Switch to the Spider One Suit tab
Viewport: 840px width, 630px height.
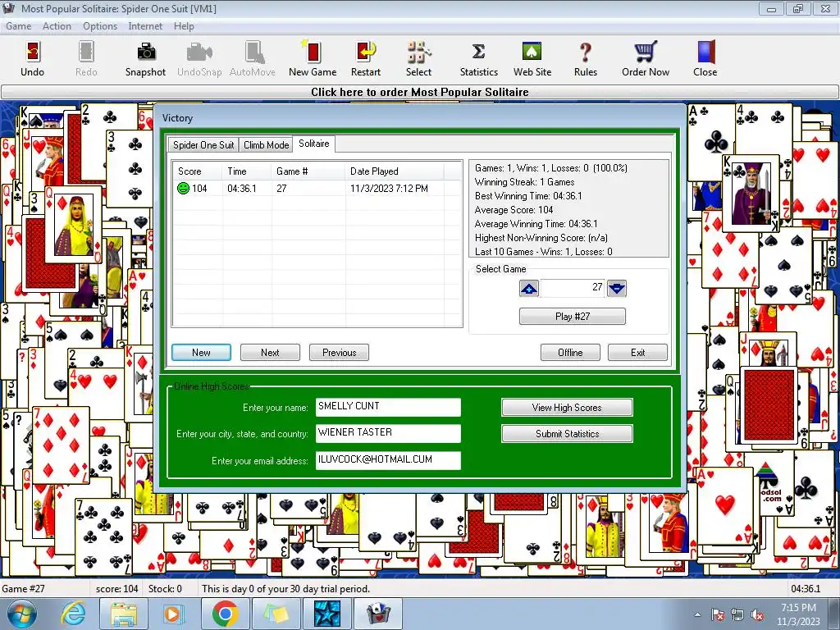coord(203,144)
